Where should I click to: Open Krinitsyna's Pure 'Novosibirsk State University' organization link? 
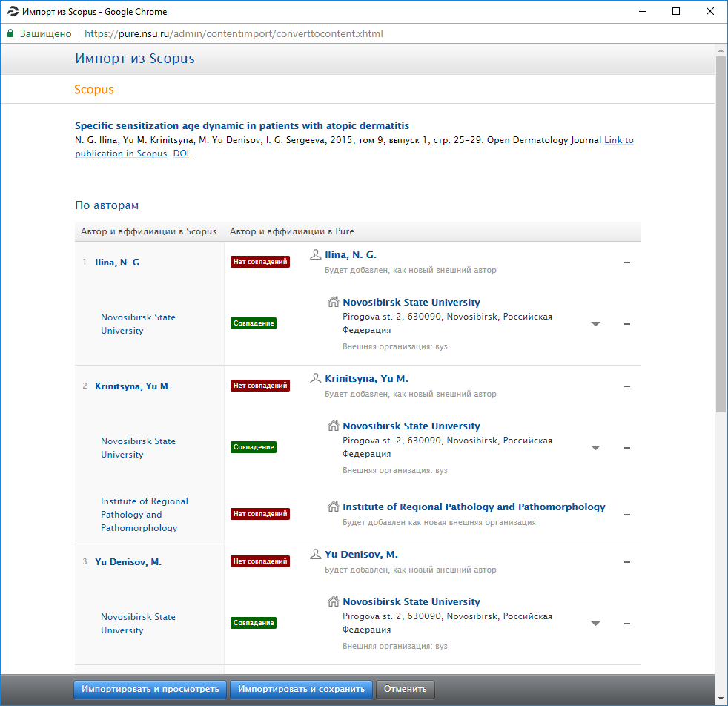411,426
